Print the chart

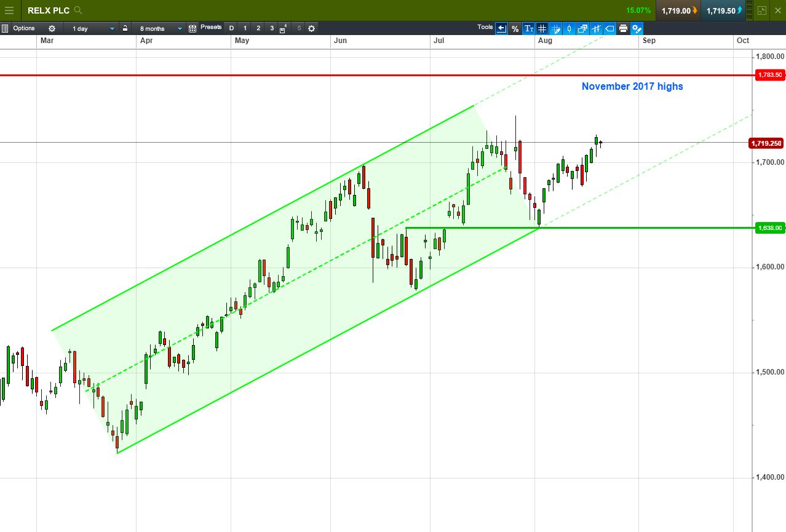623,28
